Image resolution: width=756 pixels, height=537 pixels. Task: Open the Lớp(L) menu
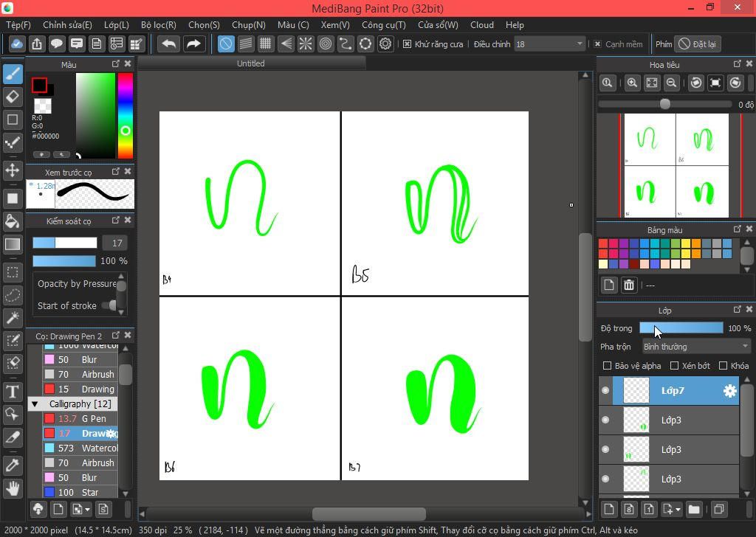click(x=116, y=24)
